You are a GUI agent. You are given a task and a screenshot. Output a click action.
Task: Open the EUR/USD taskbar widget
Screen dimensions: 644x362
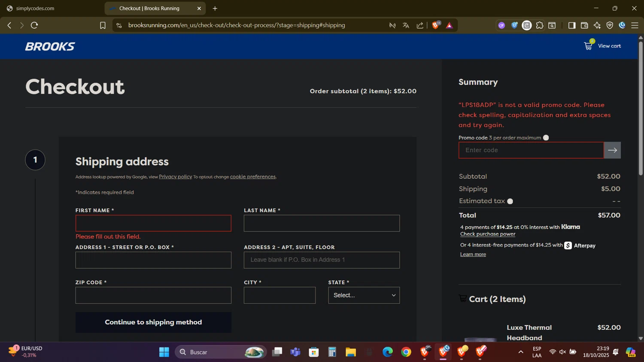pyautogui.click(x=26, y=352)
